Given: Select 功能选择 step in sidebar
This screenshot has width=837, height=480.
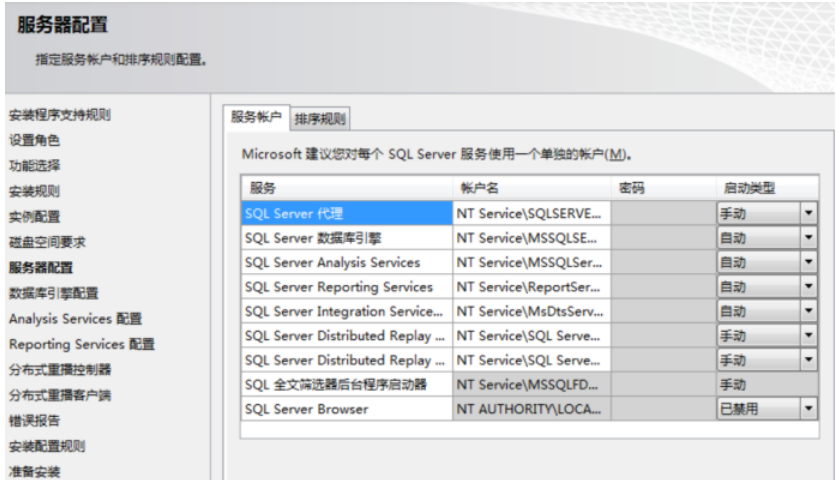Looking at the screenshot, I should pyautogui.click(x=34, y=166).
